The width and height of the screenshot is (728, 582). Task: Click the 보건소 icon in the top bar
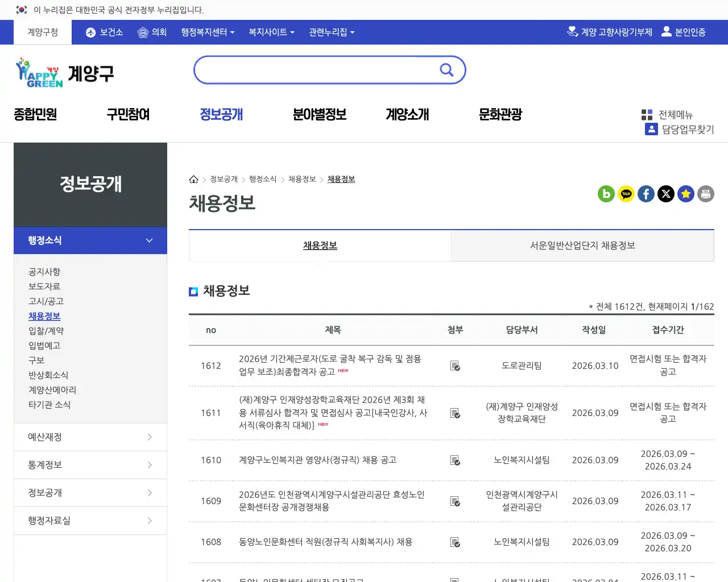coord(90,32)
